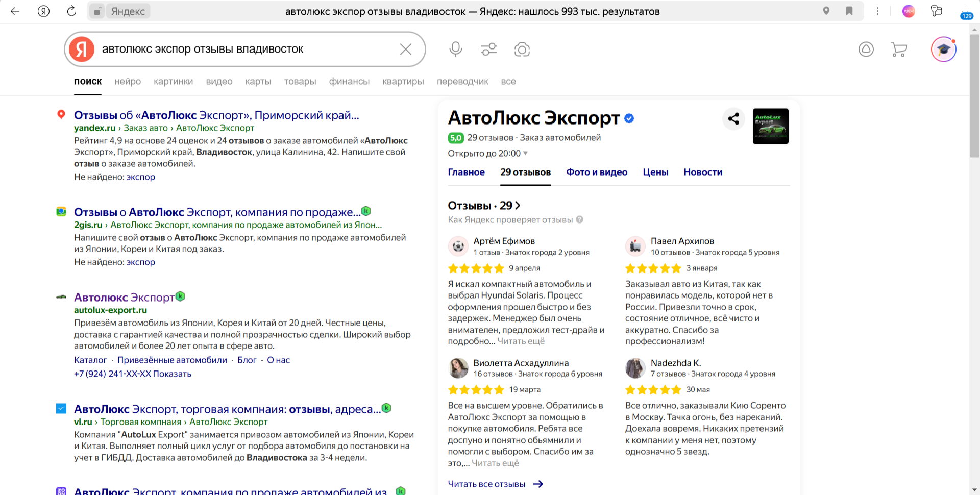Switch to the 'картинки' search tab
This screenshot has height=495, width=980.
174,82
